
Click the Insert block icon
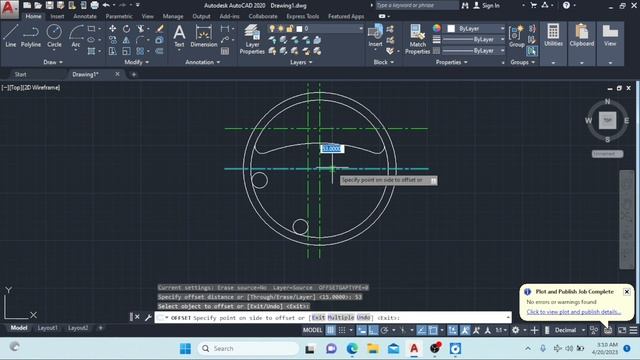(x=375, y=36)
